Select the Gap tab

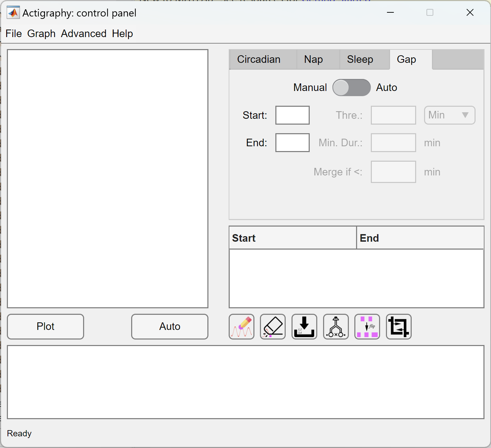(x=411, y=59)
